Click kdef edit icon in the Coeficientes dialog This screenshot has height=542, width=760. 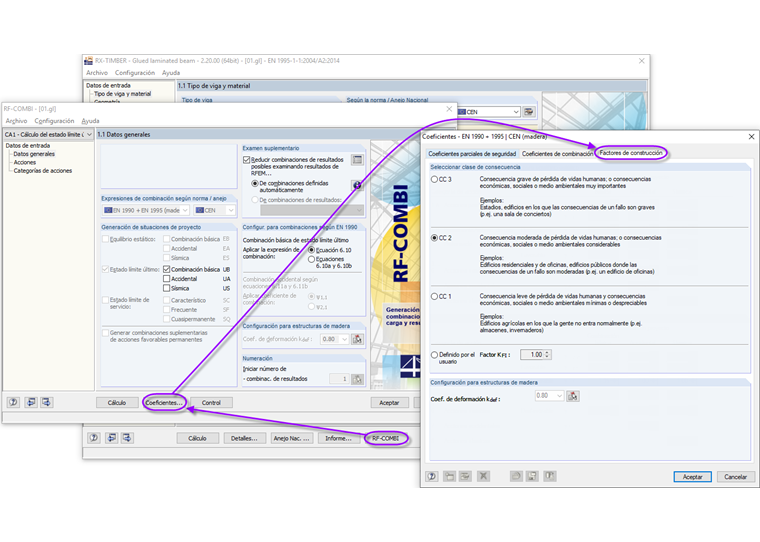[x=573, y=396]
